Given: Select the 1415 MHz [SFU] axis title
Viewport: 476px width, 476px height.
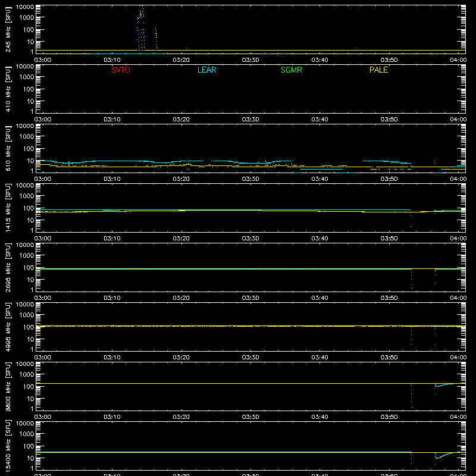Looking at the screenshot, I should click(x=8, y=208).
